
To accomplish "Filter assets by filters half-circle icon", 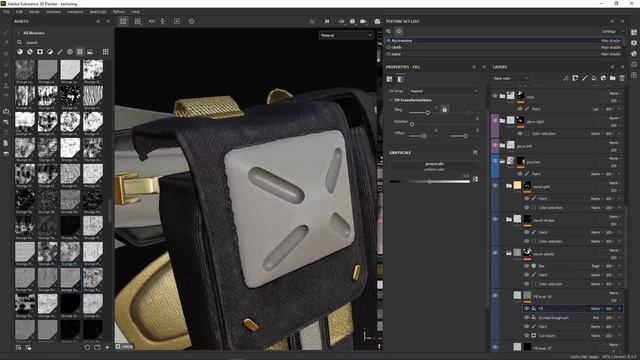I will point(50,52).
